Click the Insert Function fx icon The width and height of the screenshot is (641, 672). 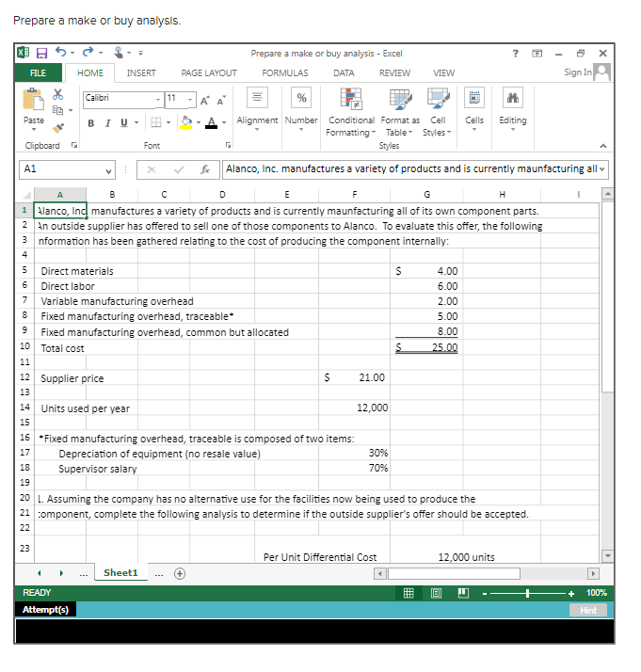(205, 169)
